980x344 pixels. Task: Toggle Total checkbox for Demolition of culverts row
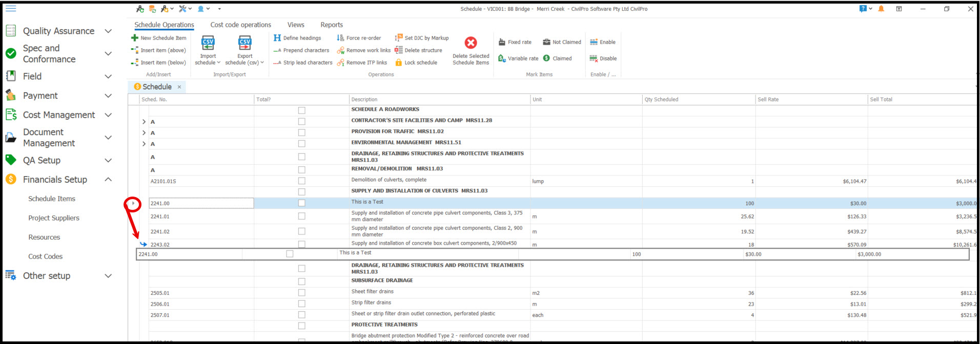click(301, 181)
